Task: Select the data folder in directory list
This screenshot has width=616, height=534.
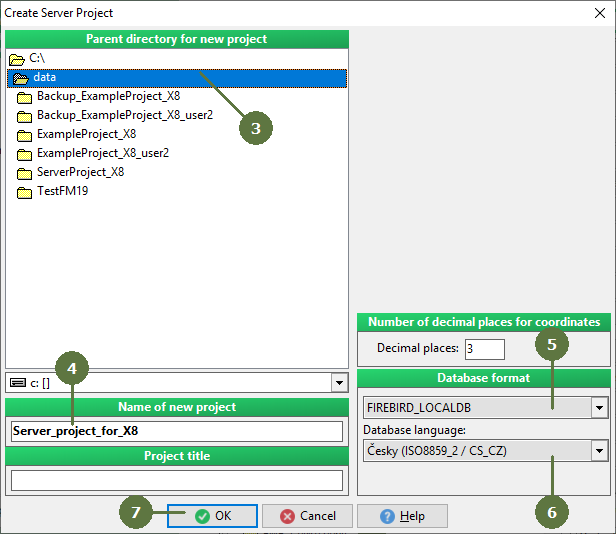Action: [x=44, y=78]
